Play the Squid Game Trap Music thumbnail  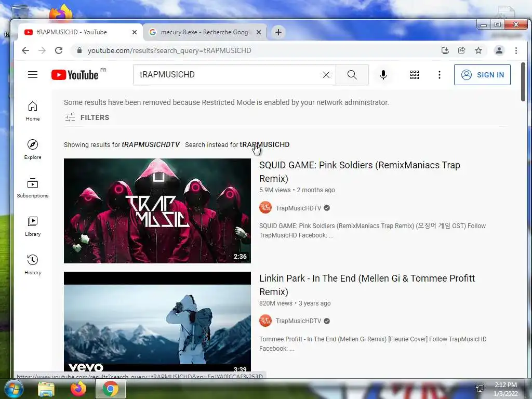(157, 211)
